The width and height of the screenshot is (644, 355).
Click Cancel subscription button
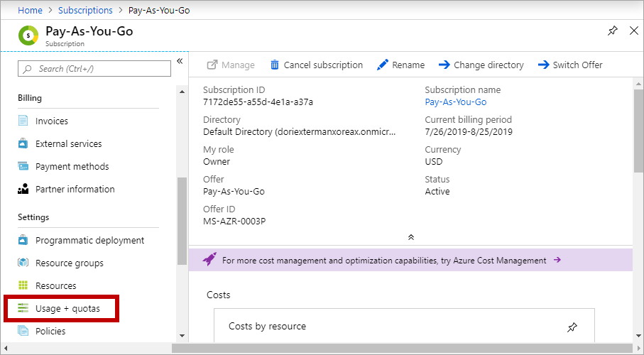coord(317,65)
